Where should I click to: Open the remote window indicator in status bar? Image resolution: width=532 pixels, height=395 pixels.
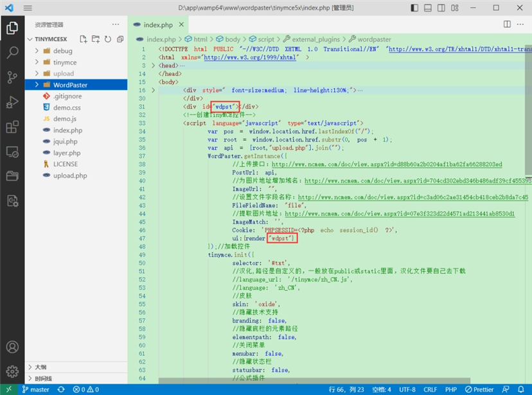tap(9, 389)
